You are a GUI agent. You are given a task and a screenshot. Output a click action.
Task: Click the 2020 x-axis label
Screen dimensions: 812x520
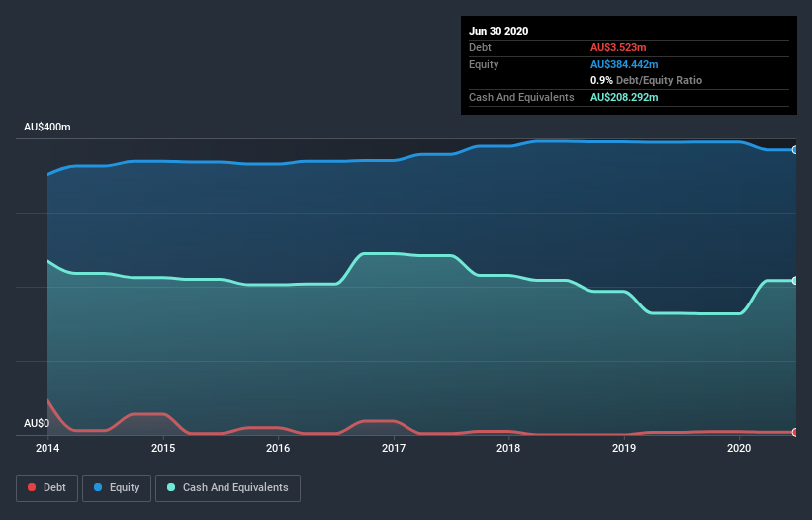click(x=739, y=448)
